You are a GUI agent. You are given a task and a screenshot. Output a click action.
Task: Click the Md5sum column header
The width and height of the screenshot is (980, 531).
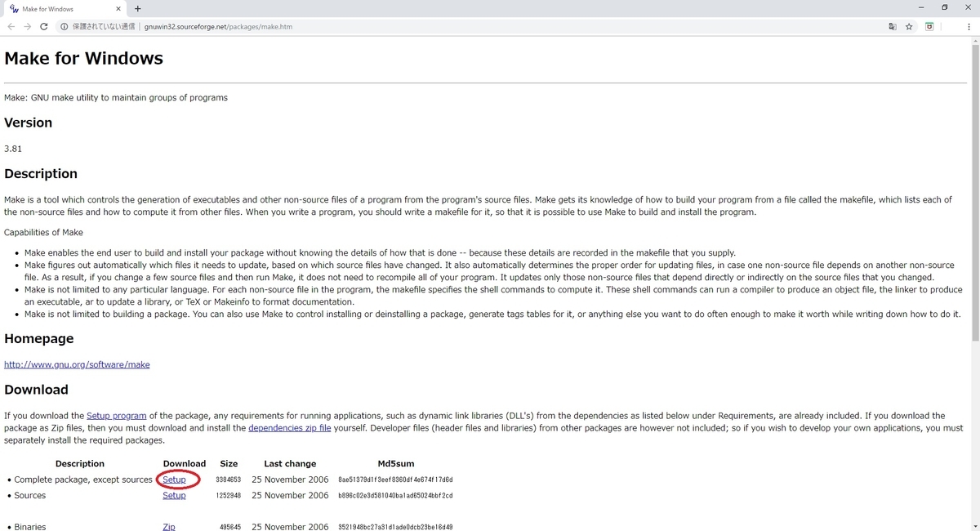click(x=396, y=464)
